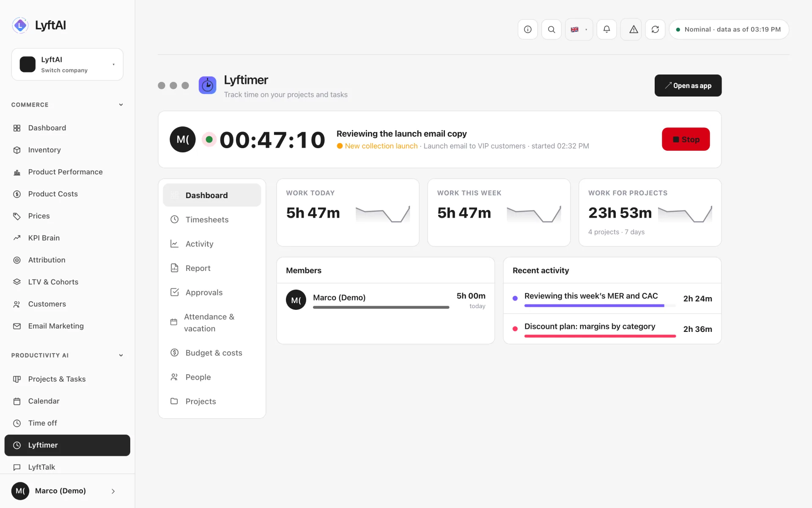Click the 4 projects · 7 days caption

(x=616, y=232)
